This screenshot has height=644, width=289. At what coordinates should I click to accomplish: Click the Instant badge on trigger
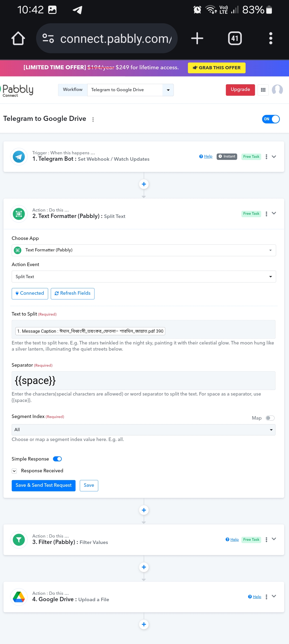(x=227, y=156)
